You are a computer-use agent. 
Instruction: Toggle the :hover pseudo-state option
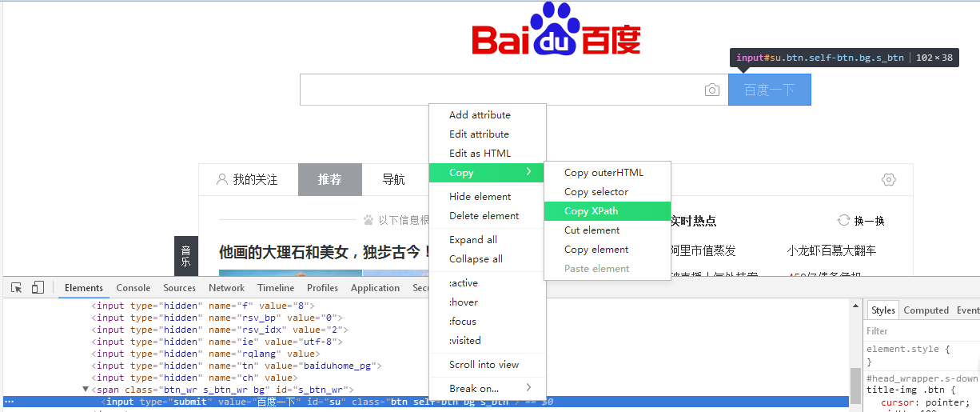pyautogui.click(x=488, y=302)
